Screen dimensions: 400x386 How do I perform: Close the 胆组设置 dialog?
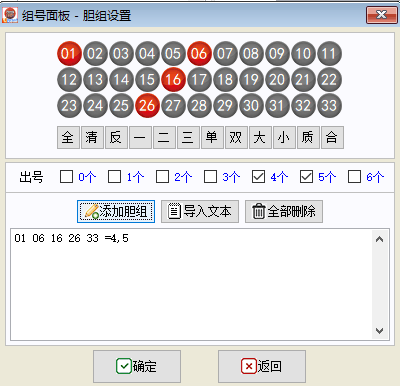381,15
